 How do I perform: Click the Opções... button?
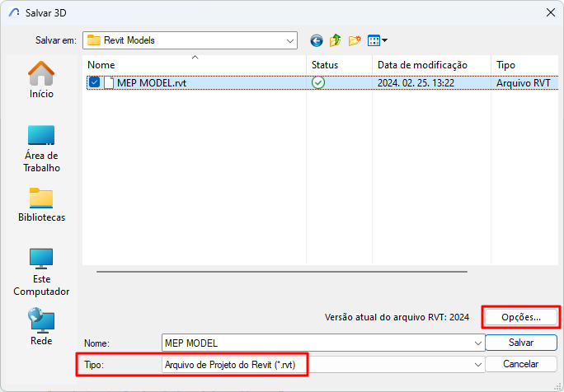(521, 317)
